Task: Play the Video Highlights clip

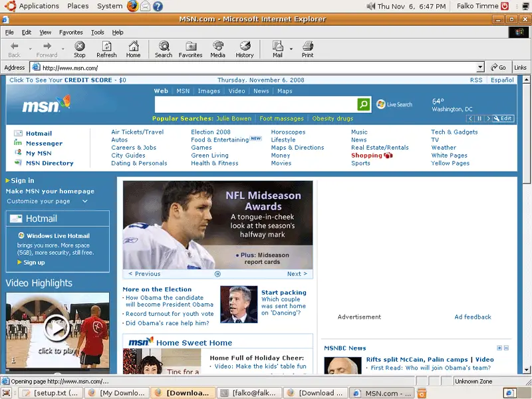Action: (x=57, y=328)
